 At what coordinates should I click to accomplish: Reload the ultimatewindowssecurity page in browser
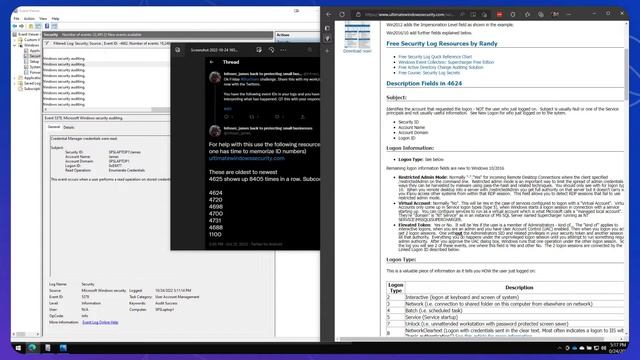342,14
